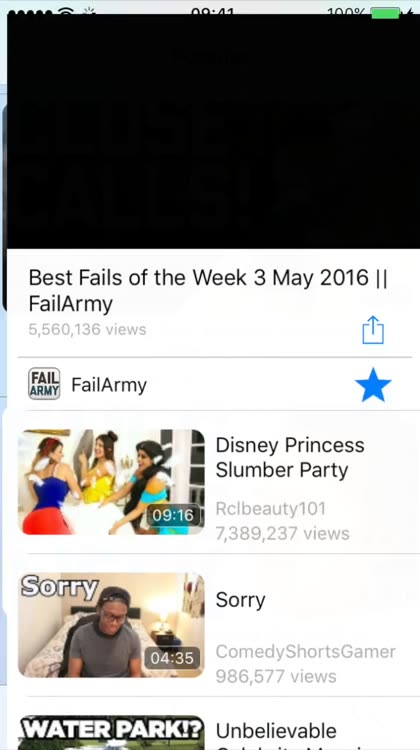Screen dimensions: 420x750
Task: Click the 09:16 duration badge
Action: [x=173, y=515]
